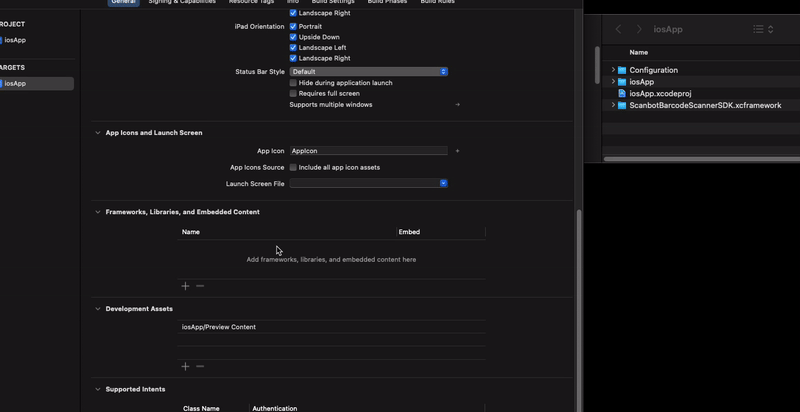Click the minus button under Frameworks list
This screenshot has width=800, height=412.
point(200,286)
